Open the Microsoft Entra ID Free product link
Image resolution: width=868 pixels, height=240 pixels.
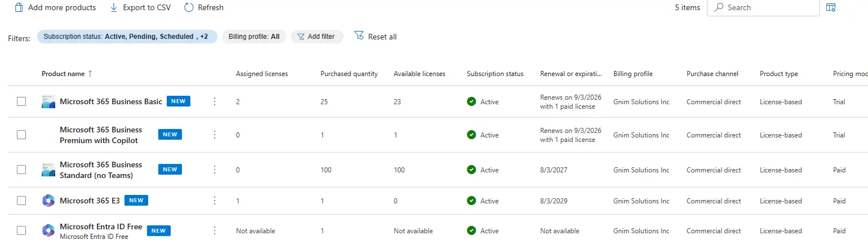coord(101,226)
